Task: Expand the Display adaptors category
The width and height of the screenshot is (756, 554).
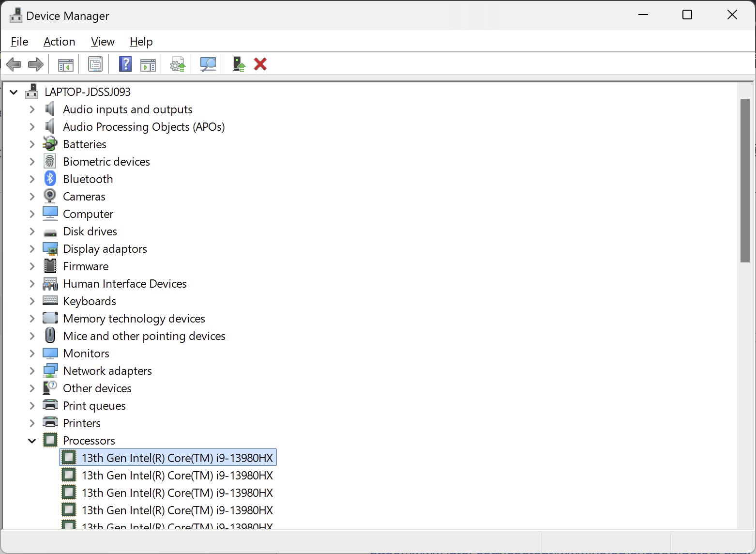Action: 32,249
